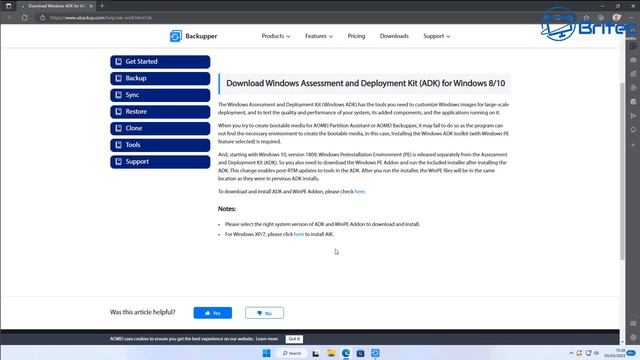Close the Download Windows ADK tab
The image size is (640, 360).
[91, 6]
